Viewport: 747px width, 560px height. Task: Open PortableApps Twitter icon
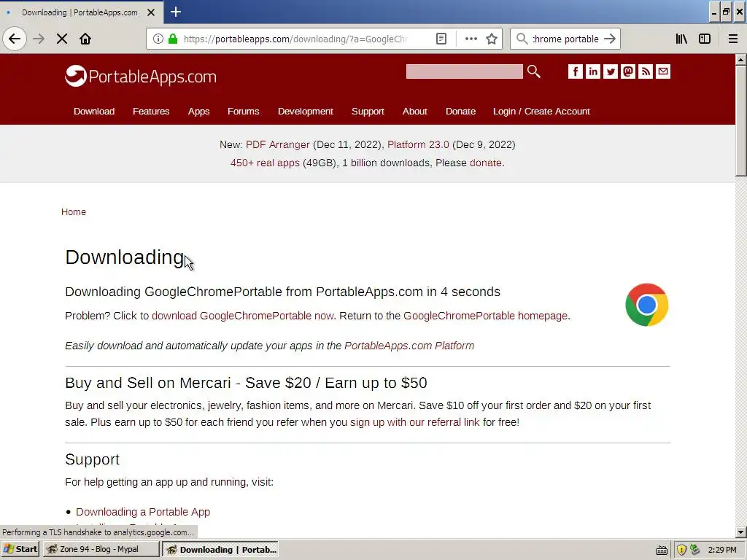tap(611, 71)
